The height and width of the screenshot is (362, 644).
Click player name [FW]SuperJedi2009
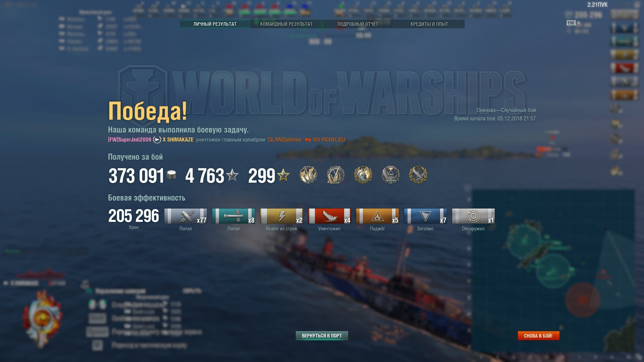(129, 140)
